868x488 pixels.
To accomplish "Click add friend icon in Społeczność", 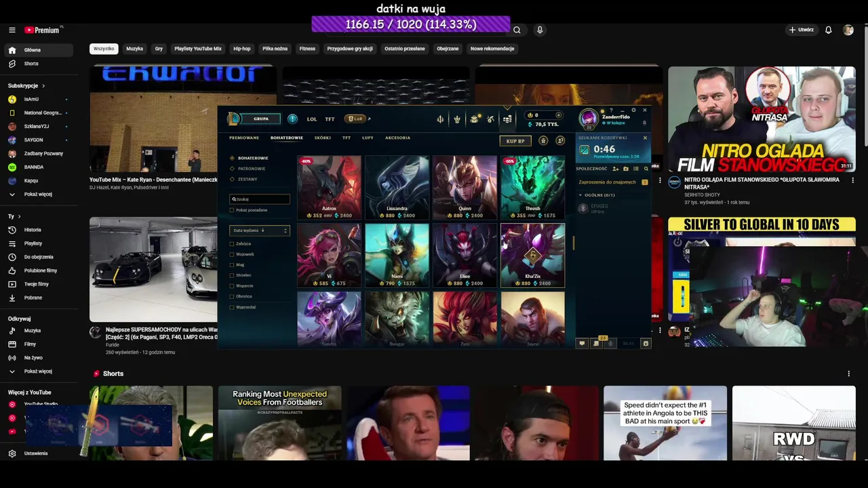I will [x=616, y=168].
